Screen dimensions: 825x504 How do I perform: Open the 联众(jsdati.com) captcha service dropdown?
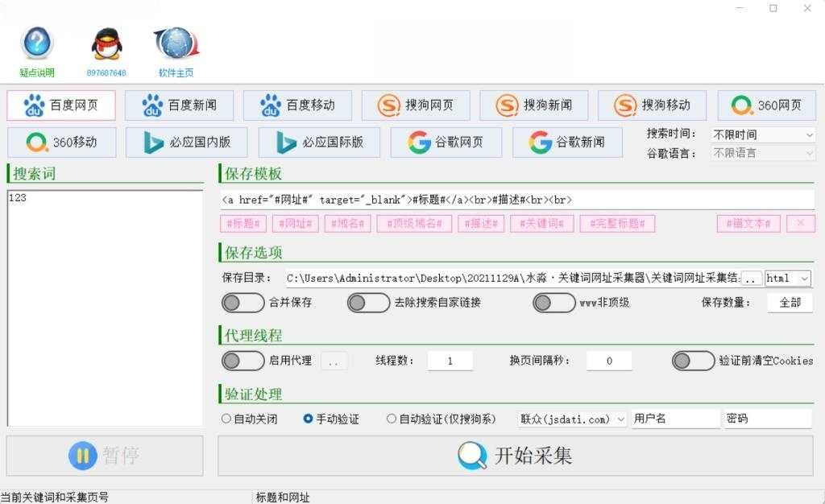coord(572,419)
